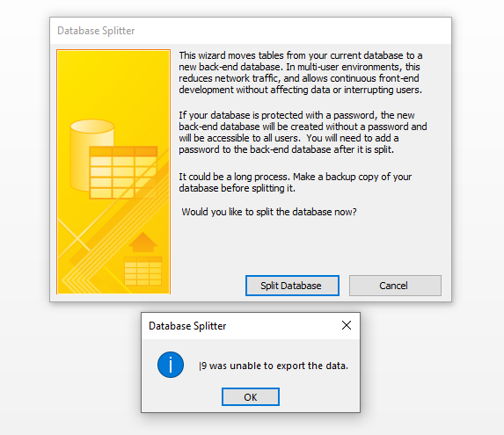Click the message box Database Splitter title

point(187,326)
